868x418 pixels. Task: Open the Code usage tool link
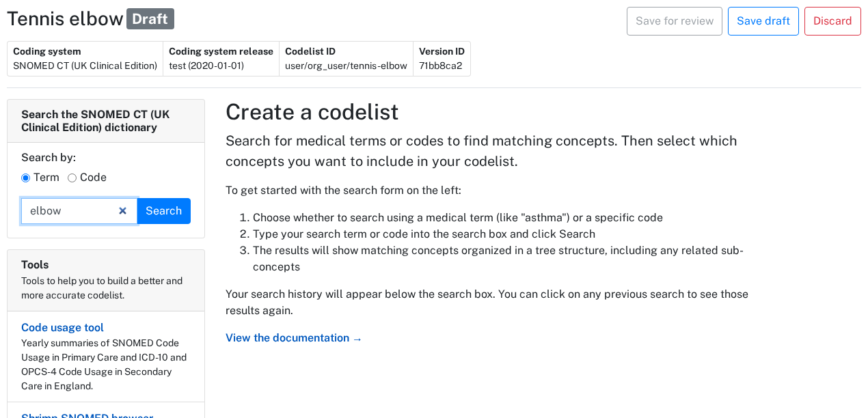coord(62,328)
